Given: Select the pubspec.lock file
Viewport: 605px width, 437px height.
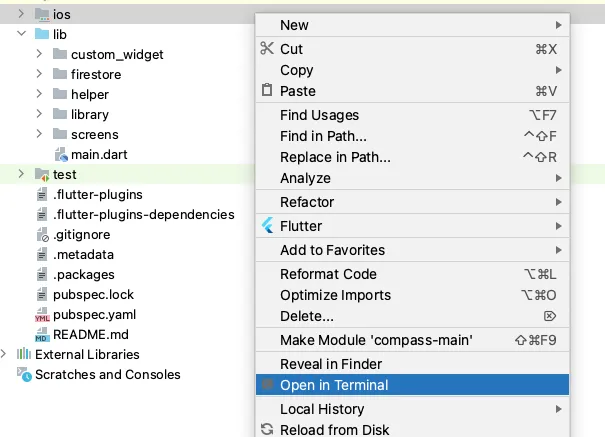Looking at the screenshot, I should [x=93, y=295].
